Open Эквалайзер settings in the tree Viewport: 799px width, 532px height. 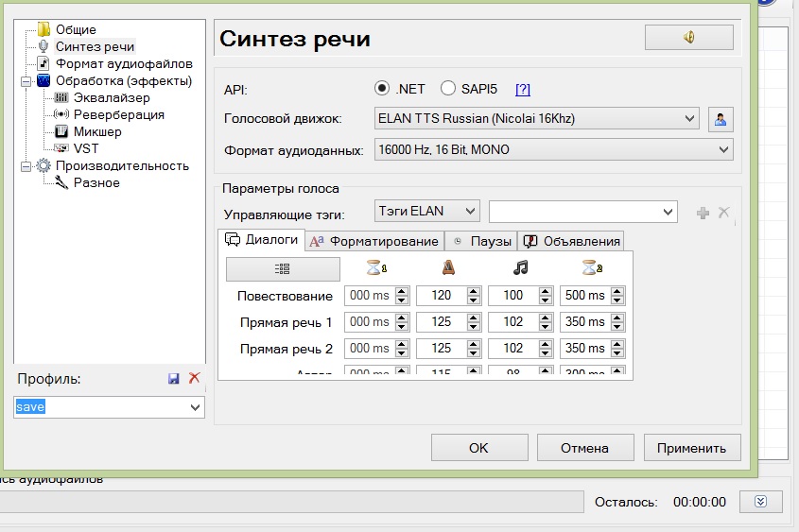point(111,98)
